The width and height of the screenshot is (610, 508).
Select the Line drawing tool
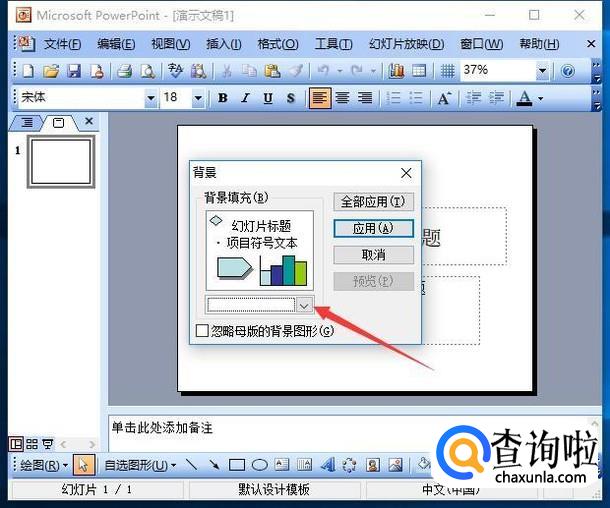[191, 465]
